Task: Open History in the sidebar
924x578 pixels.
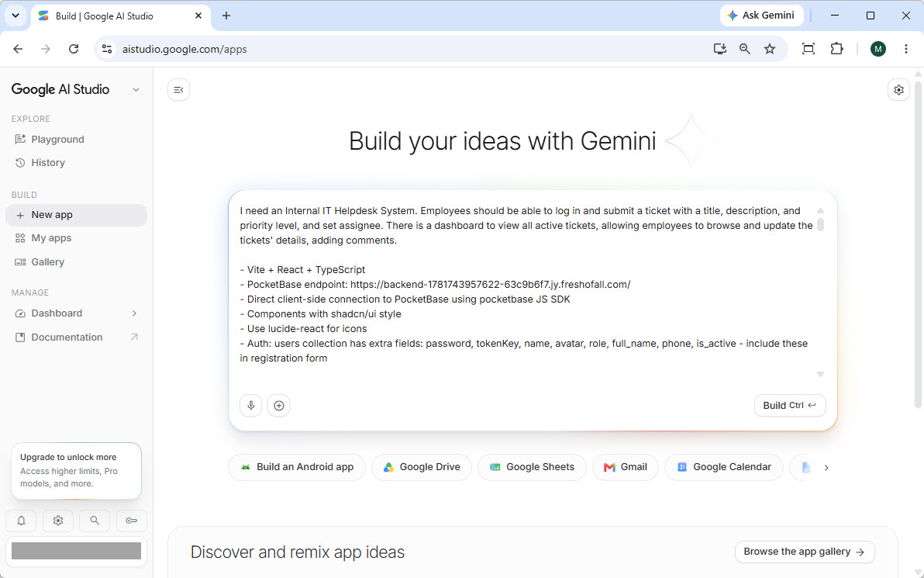Action: (76, 163)
